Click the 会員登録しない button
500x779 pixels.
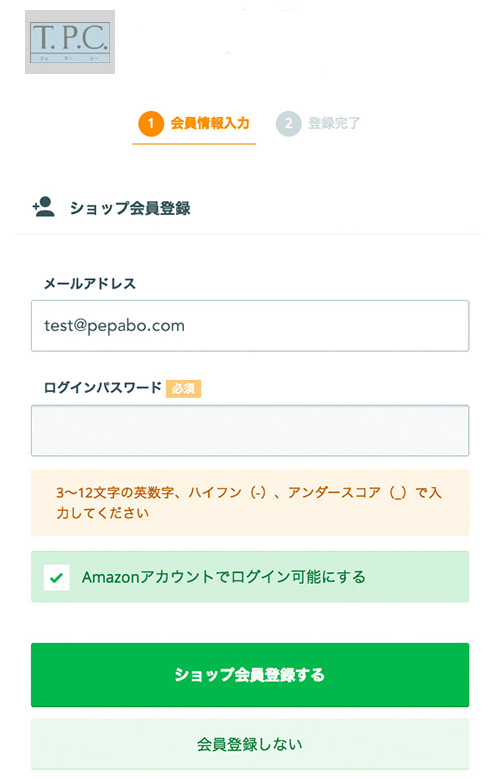click(250, 744)
